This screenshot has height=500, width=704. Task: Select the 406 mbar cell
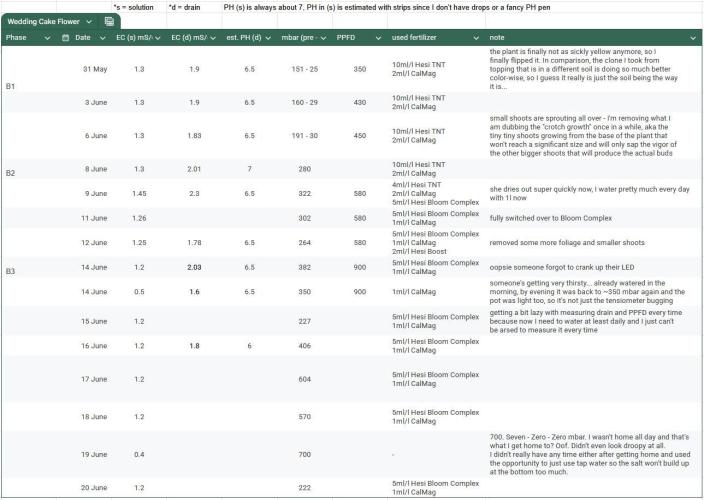click(305, 346)
